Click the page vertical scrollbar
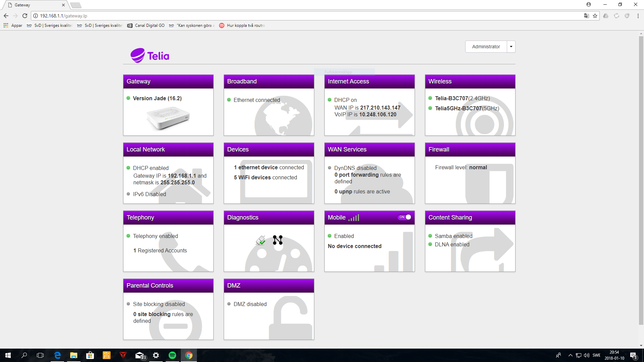Viewport: 644px width, 362px height. [x=641, y=181]
